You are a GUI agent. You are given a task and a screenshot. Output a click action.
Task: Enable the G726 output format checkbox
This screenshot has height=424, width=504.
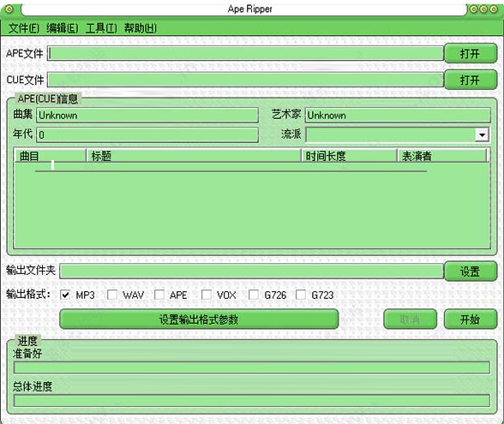click(x=254, y=295)
